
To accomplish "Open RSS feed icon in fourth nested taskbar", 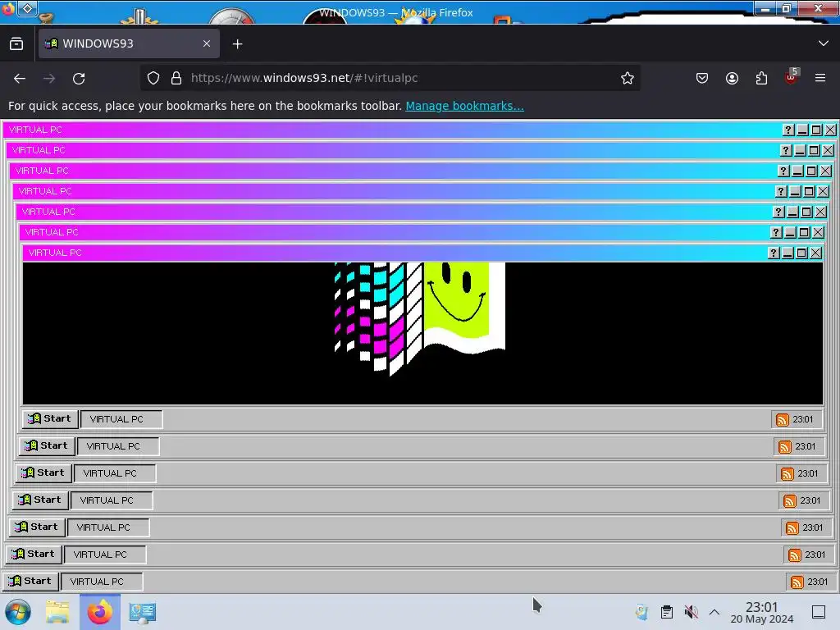I will tap(790, 501).
